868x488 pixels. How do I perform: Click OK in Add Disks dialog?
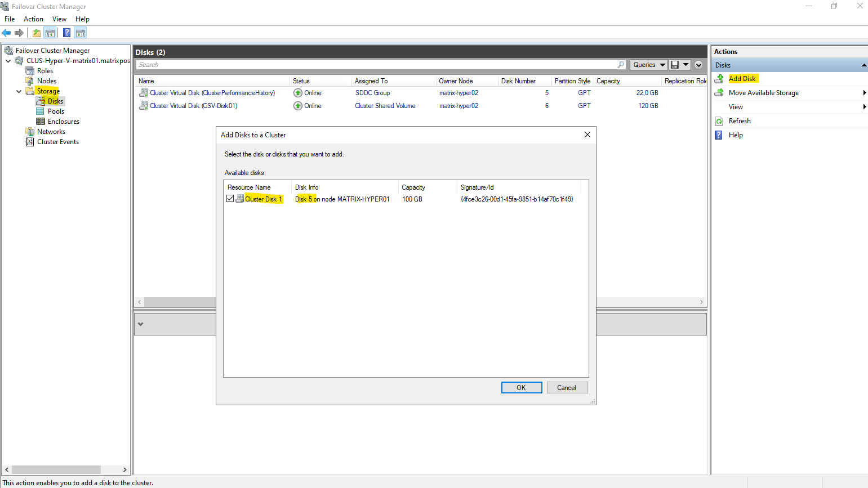521,388
